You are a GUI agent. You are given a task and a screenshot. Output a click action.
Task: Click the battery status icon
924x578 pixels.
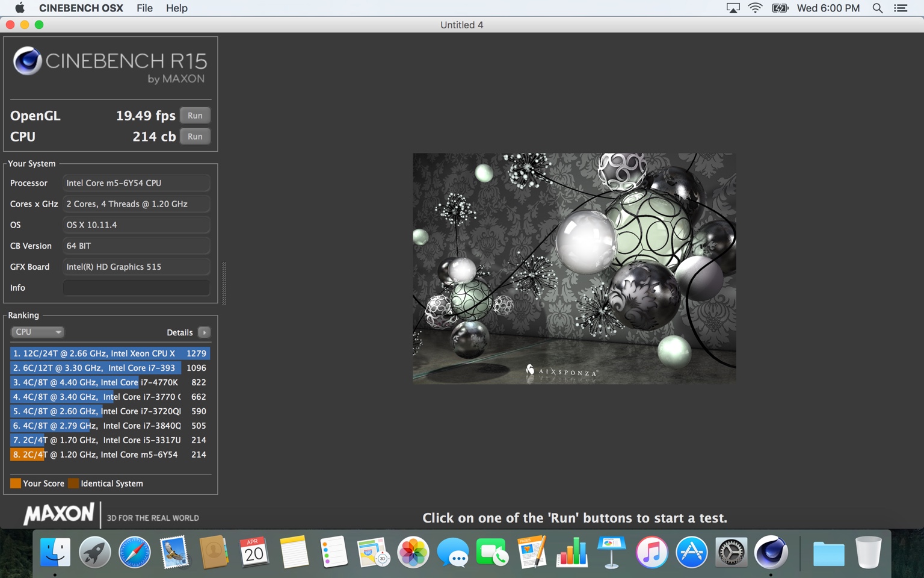(780, 8)
